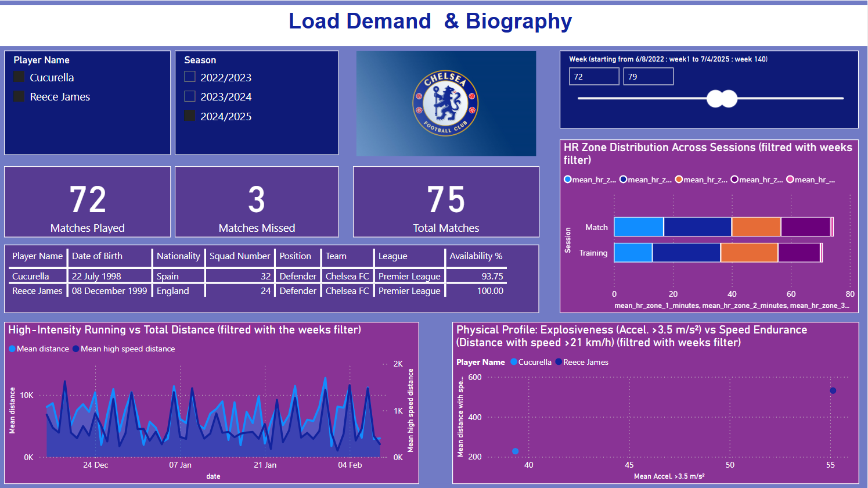The image size is (868, 488).
Task: Sort table by Date of Birth header
Action: point(97,256)
